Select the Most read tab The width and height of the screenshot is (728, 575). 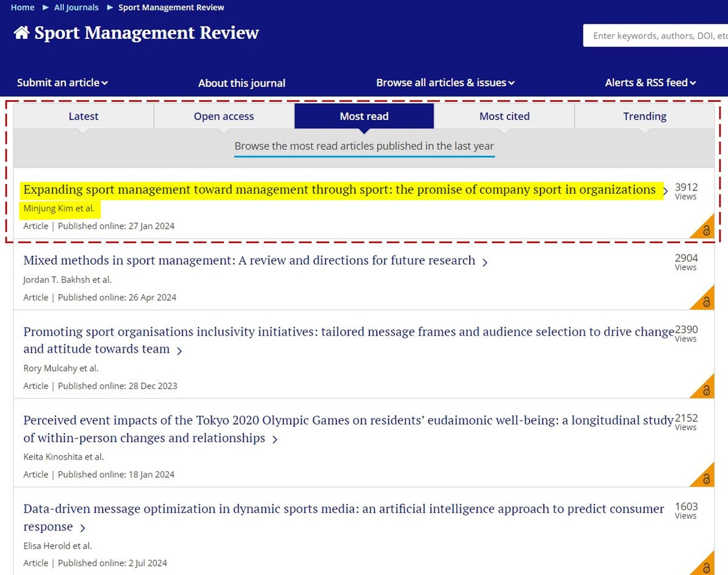pyautogui.click(x=364, y=116)
